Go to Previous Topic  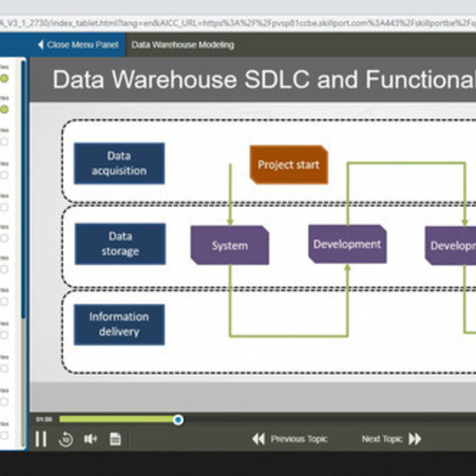tap(290, 439)
